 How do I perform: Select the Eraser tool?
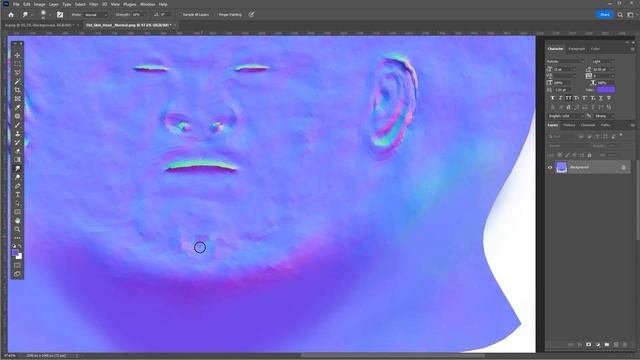pos(17,151)
